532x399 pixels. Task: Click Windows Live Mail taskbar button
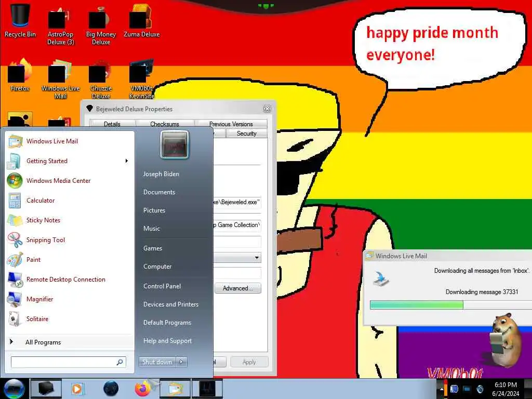click(x=175, y=389)
